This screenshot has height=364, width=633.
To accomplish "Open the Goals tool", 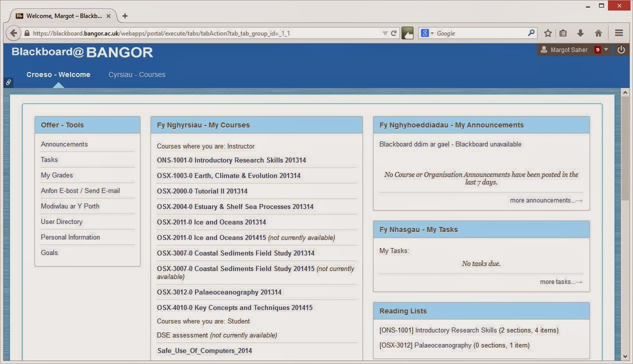I will point(49,252).
